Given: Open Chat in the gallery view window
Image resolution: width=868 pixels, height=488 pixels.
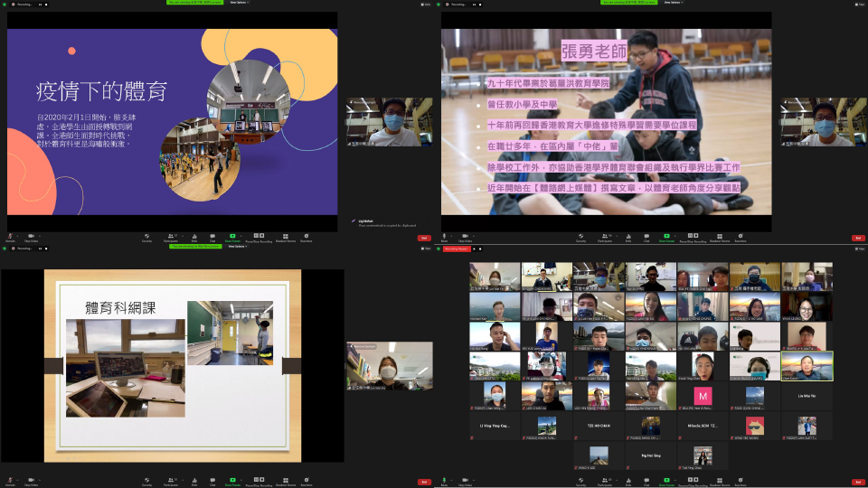Looking at the screenshot, I should 646,482.
